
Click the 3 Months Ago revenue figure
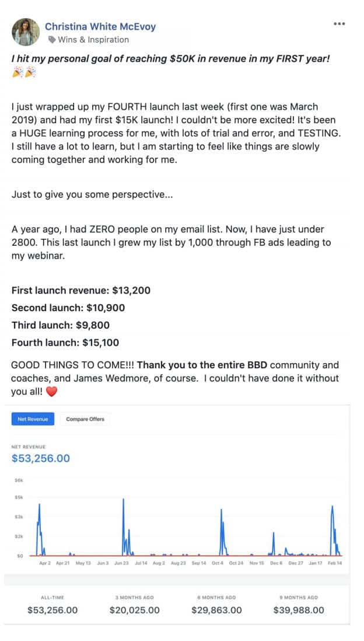[134, 610]
